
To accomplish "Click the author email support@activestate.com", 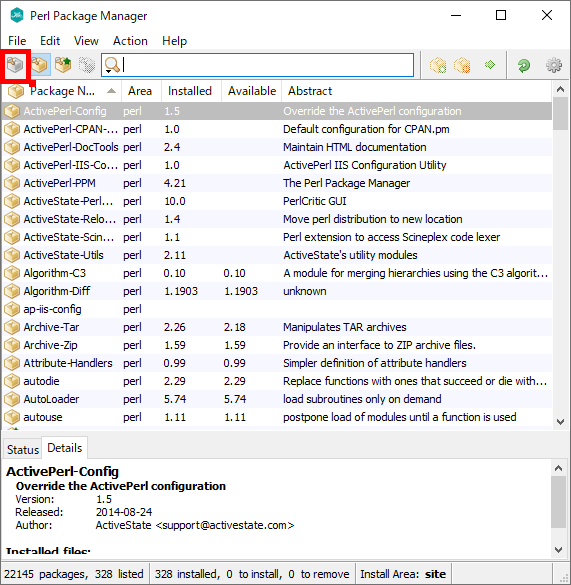I will (x=225, y=525).
